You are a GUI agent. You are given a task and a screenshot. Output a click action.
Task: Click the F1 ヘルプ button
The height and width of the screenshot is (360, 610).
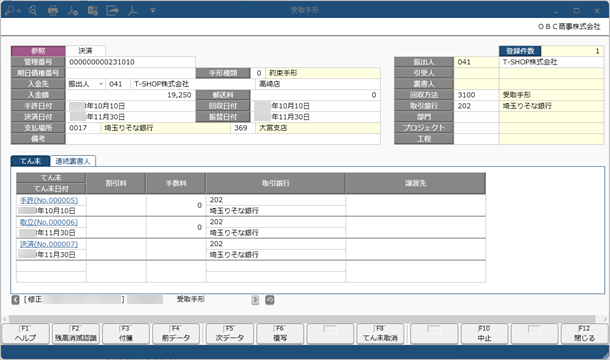tap(26, 334)
